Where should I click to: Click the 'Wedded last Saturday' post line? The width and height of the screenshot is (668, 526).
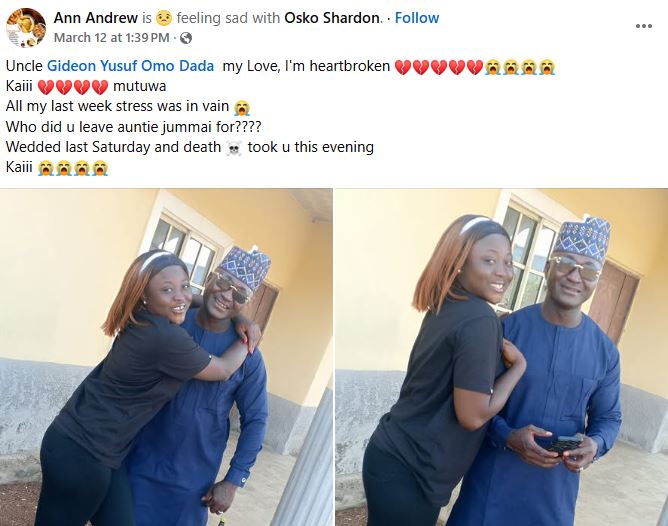coord(190,147)
